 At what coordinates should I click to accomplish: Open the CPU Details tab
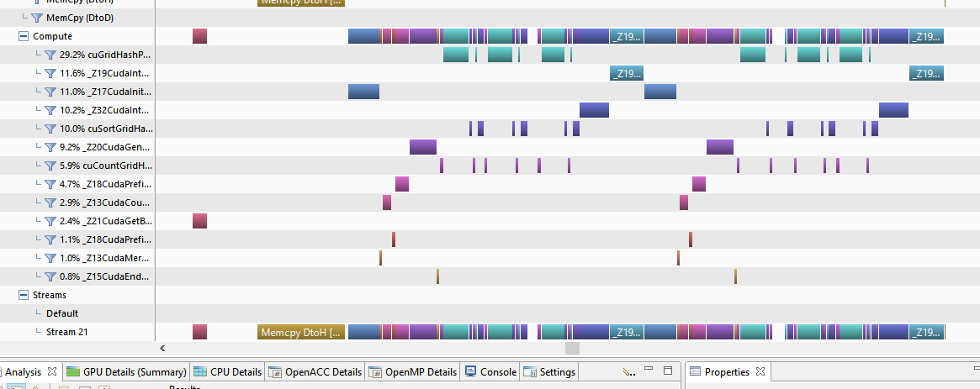228,371
